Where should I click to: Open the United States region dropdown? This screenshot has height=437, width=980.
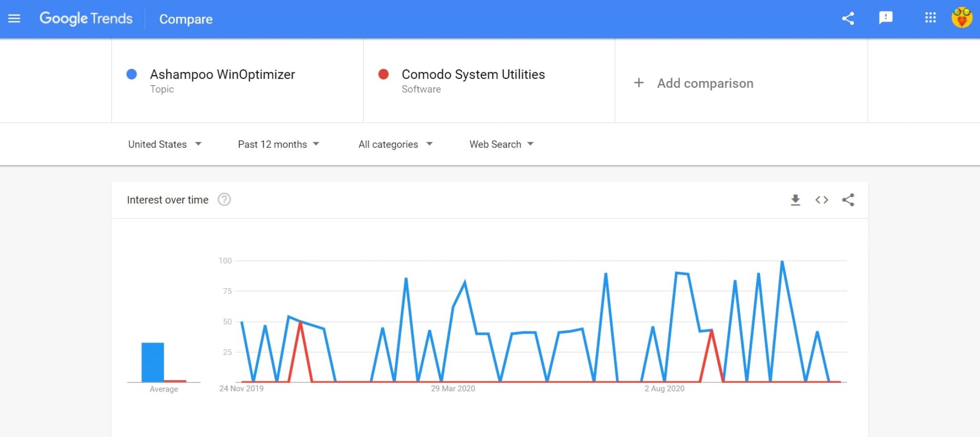pyautogui.click(x=165, y=144)
